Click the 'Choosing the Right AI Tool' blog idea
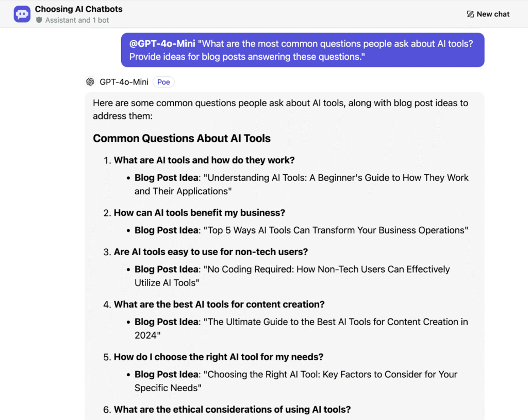The height and width of the screenshot is (420, 528). click(296, 381)
